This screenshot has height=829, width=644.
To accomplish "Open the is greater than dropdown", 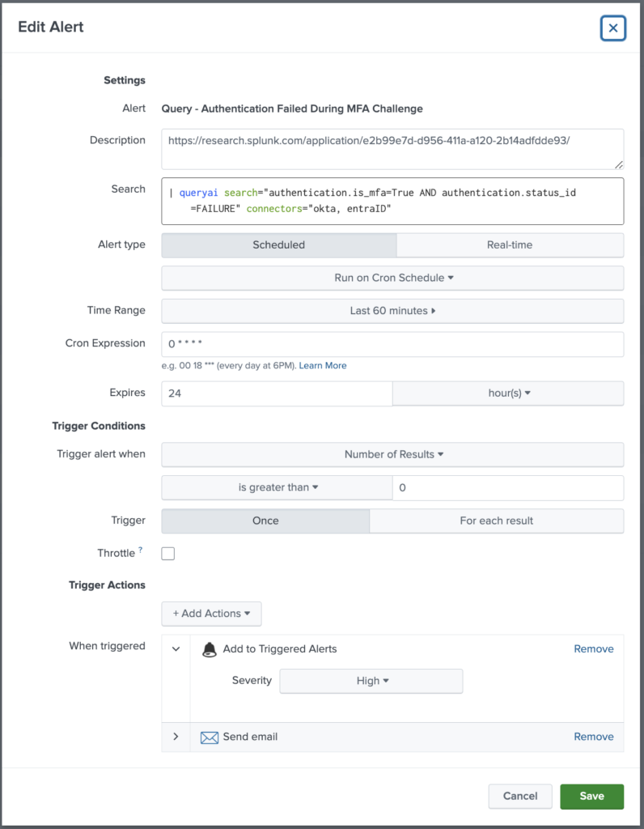I will 278,487.
